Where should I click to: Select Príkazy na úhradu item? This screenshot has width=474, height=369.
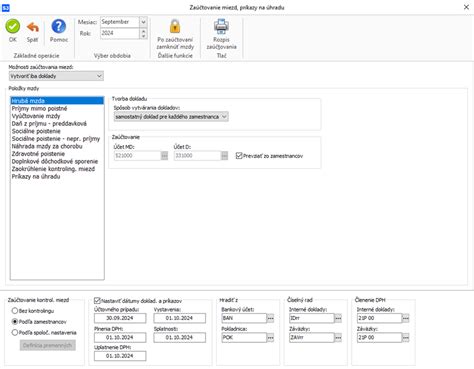pyautogui.click(x=57, y=176)
